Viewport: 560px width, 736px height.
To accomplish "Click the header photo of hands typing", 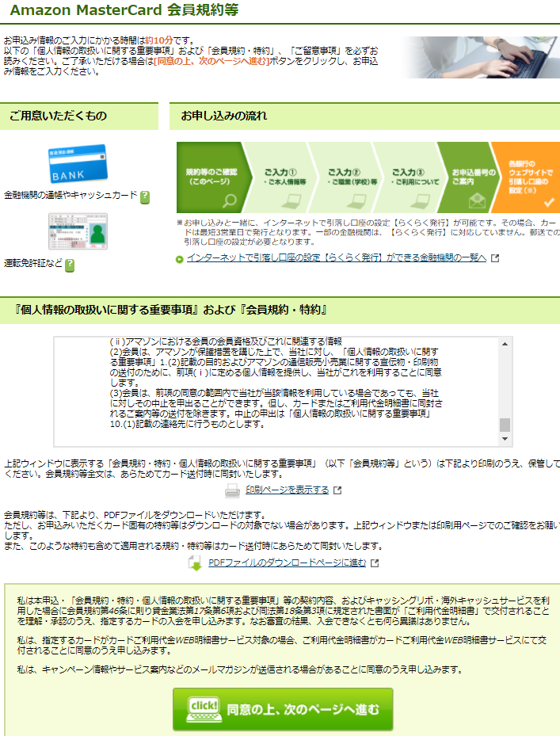I will [481, 57].
